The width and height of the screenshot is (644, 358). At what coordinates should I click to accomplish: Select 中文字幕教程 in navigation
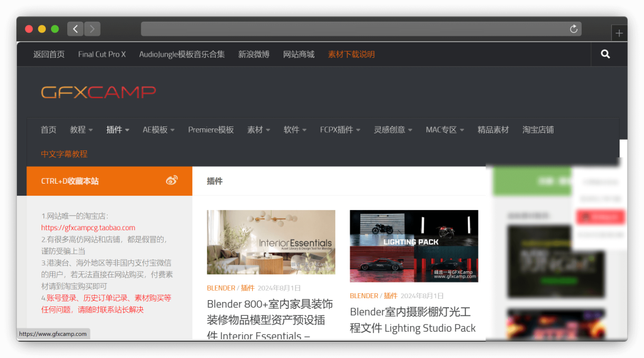(64, 154)
